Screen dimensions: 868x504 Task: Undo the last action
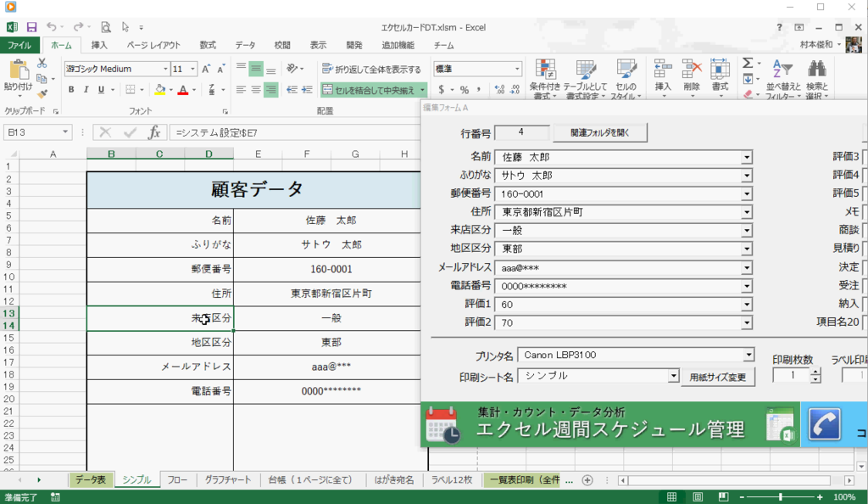coord(51,26)
